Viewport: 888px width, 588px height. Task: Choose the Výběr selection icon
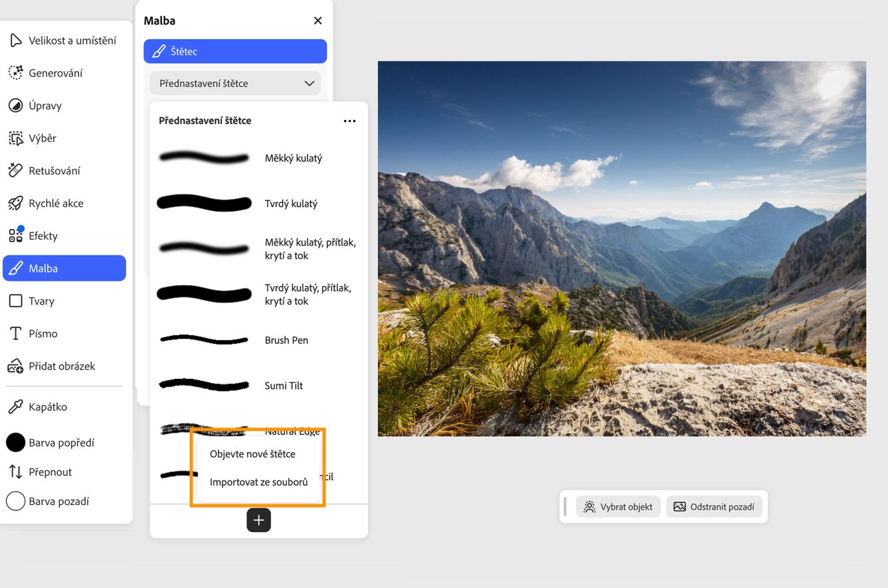pos(15,138)
